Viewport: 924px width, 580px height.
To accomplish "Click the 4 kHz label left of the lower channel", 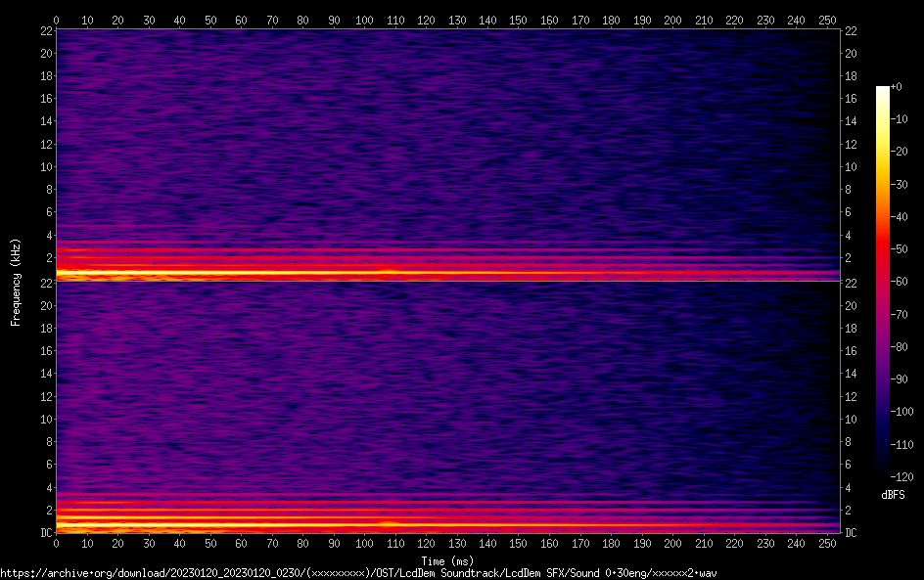I will [47, 487].
